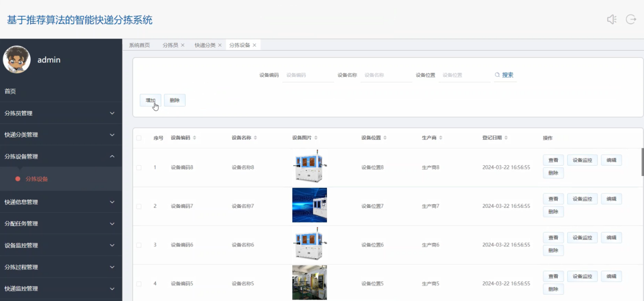Image resolution: width=644 pixels, height=301 pixels.
Task: Check the row 3 设备编码6 checkbox
Action: [x=139, y=245]
